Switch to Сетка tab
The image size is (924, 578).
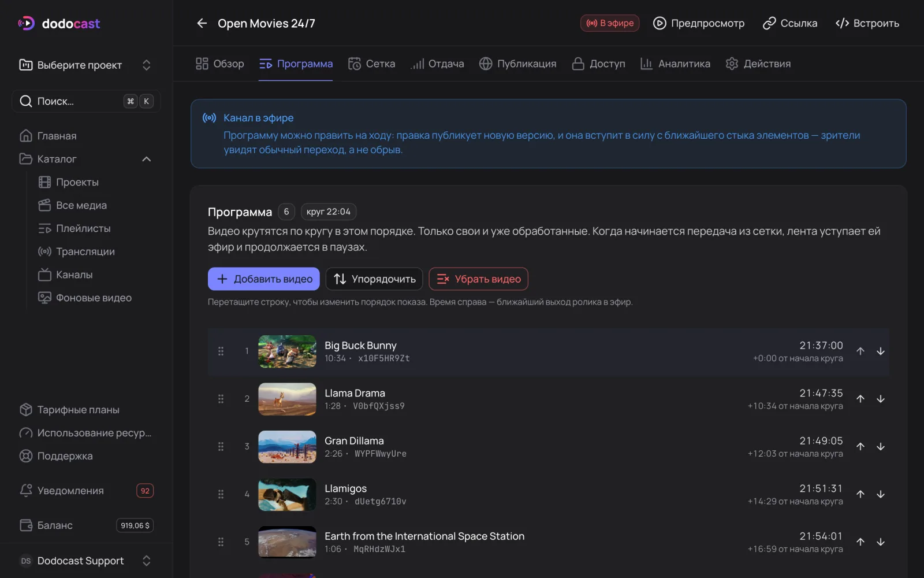point(372,64)
